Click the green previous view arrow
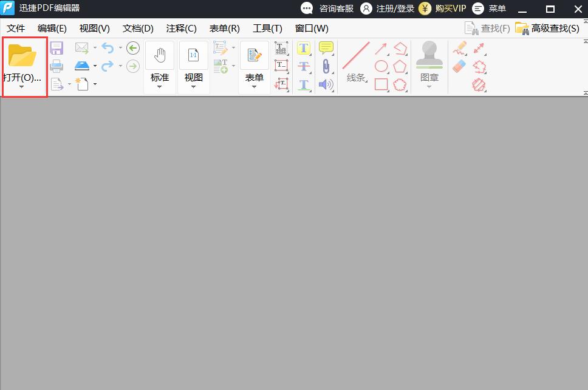 click(x=133, y=48)
